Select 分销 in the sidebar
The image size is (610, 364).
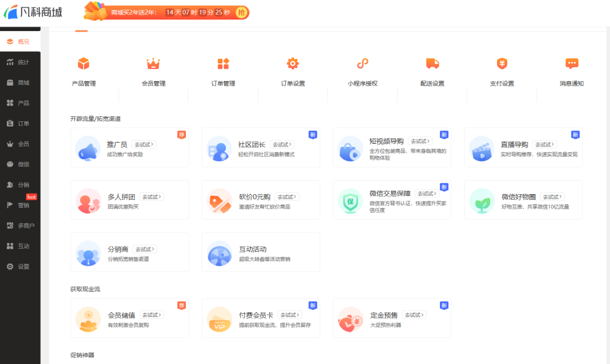click(20, 184)
